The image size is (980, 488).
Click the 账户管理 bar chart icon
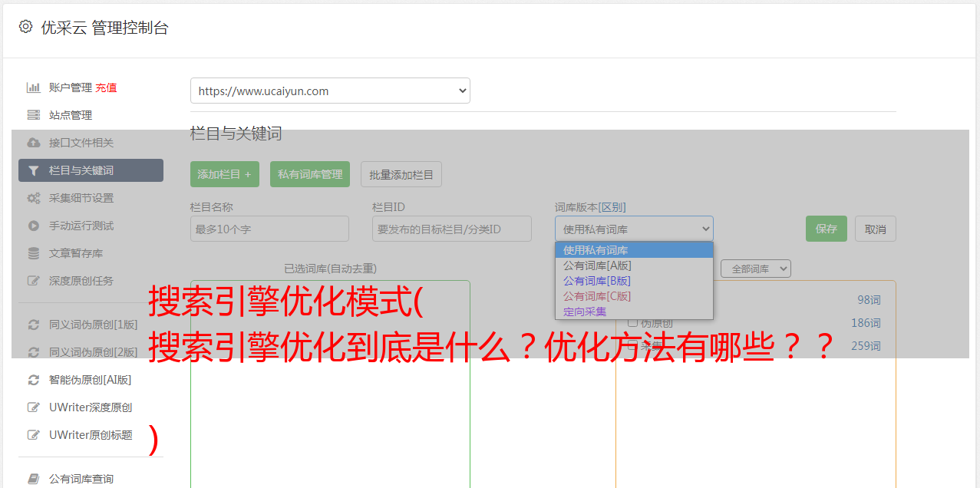pyautogui.click(x=33, y=87)
